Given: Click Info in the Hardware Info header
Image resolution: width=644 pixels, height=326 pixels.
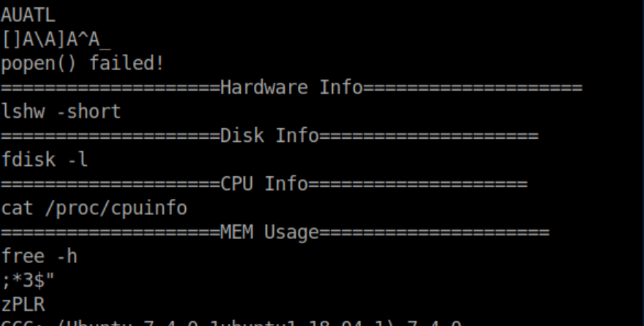Looking at the screenshot, I should point(341,88).
